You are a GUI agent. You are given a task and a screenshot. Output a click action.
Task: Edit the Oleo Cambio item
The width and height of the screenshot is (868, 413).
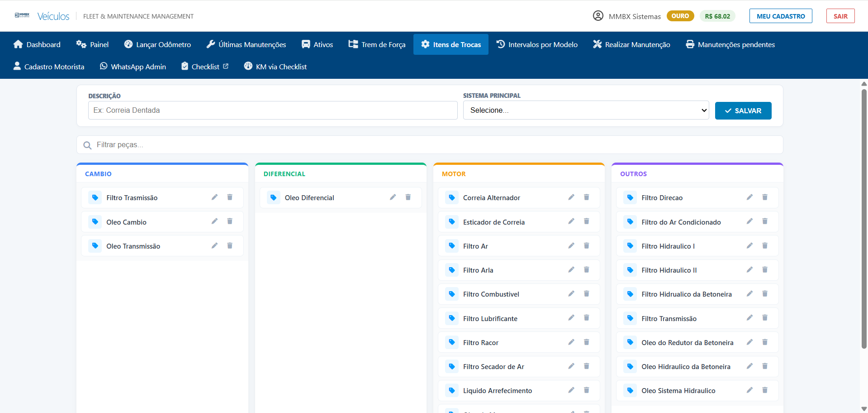[214, 221]
